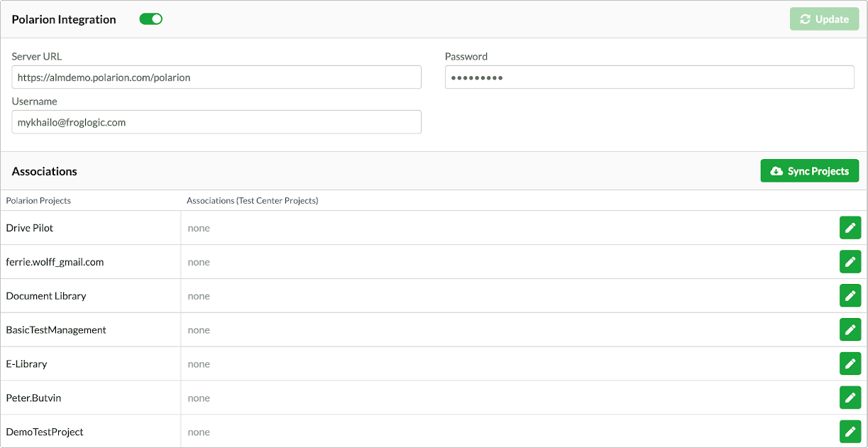The height and width of the screenshot is (448, 868).
Task: Select the DemoTestProject row label
Action: [x=45, y=432]
